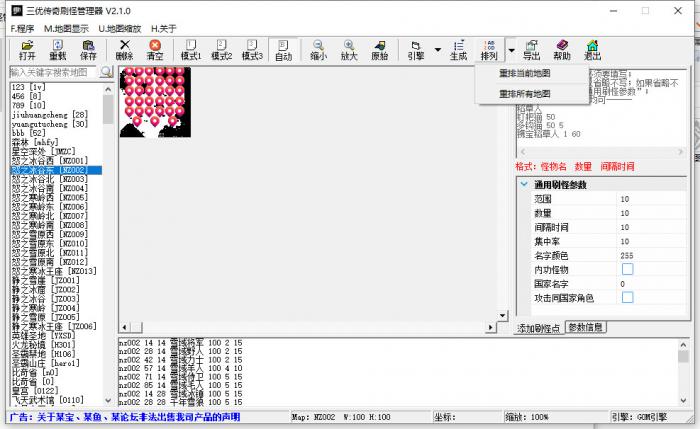Click the 打开 (Open) toolbar icon

point(26,50)
